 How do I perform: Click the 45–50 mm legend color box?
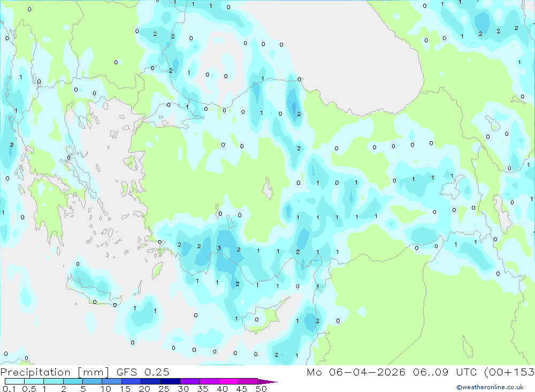[x=248, y=381]
